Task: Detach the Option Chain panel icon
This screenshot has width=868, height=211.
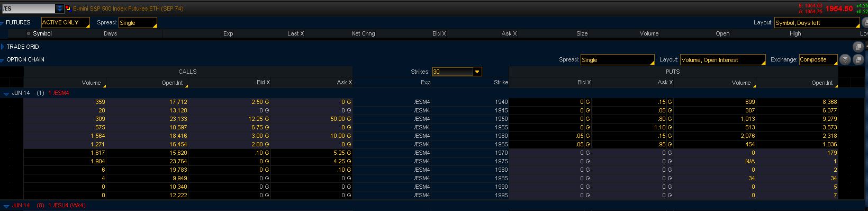Action: [x=858, y=60]
